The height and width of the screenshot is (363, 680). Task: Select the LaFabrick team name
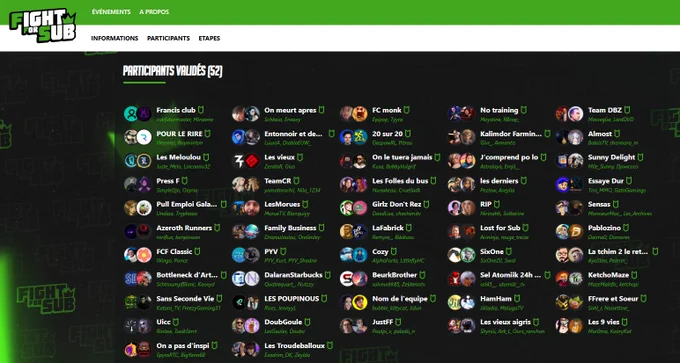point(388,228)
